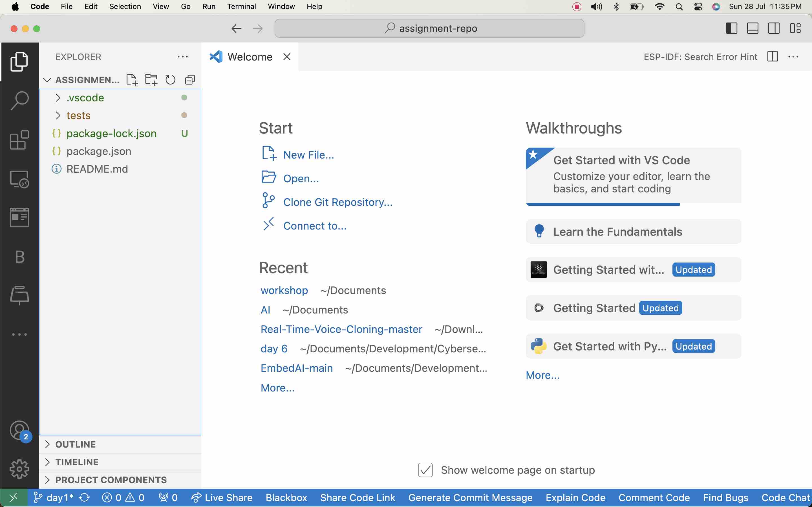Open the Search view in activity bar
Image resolution: width=812 pixels, height=507 pixels.
pyautogui.click(x=19, y=101)
